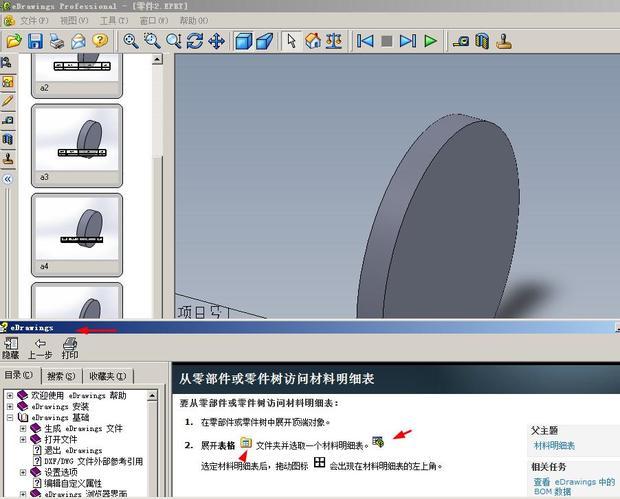Image resolution: width=620 pixels, height=499 pixels.
Task: Click the Save icon in toolbar
Action: 35,41
